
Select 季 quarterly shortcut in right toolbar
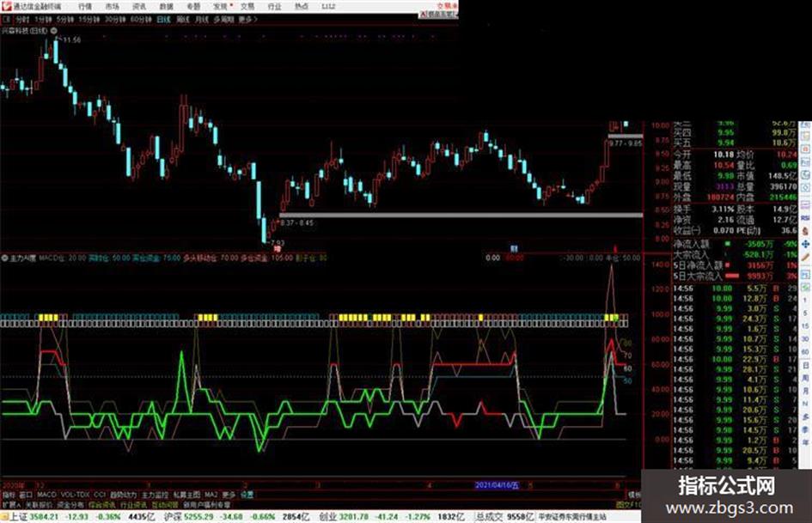(805, 429)
